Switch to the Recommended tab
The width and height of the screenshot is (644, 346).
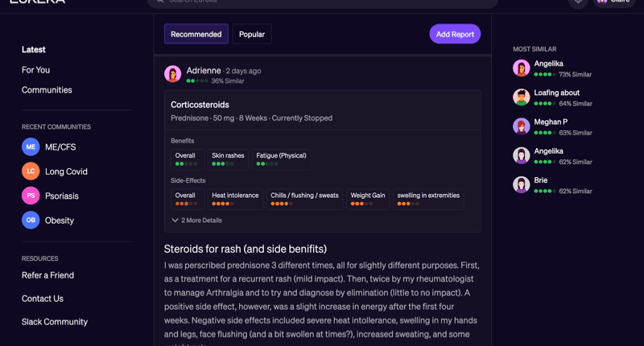click(196, 34)
